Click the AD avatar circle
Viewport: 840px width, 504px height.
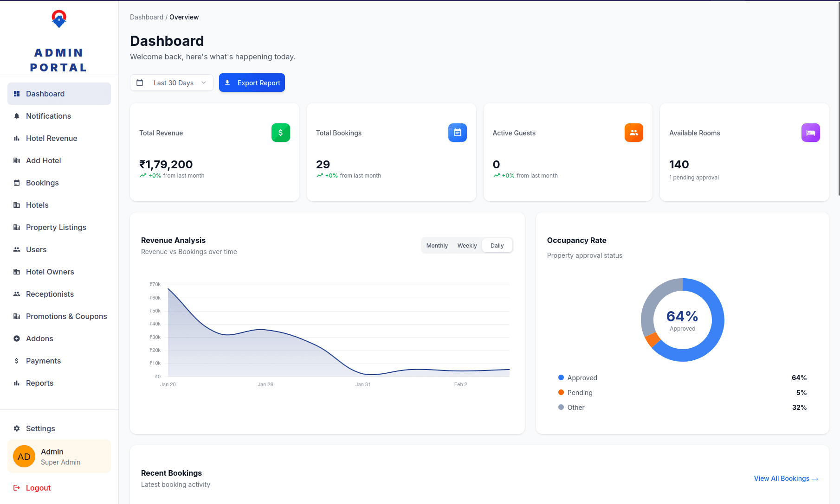tap(24, 456)
